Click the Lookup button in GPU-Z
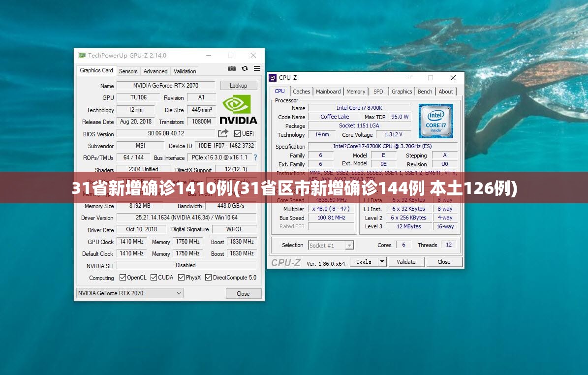This screenshot has height=375, width=588. pos(239,86)
